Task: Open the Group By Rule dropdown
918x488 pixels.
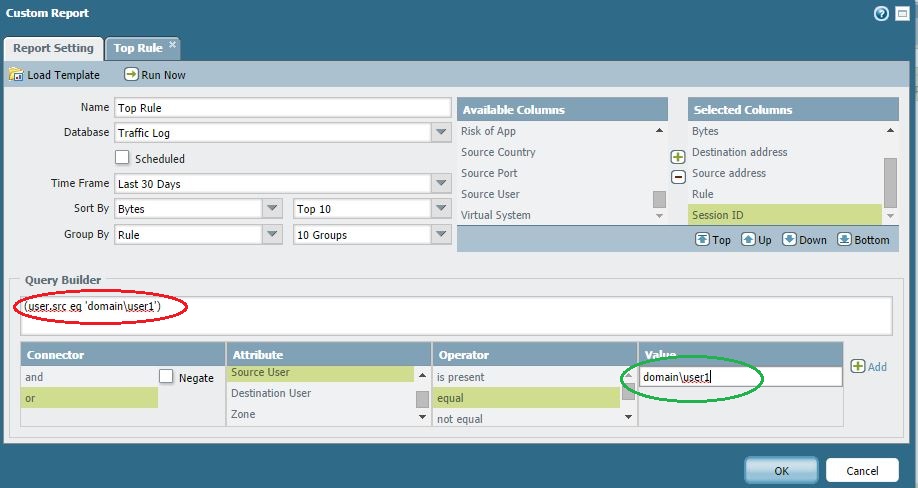Action: point(272,234)
